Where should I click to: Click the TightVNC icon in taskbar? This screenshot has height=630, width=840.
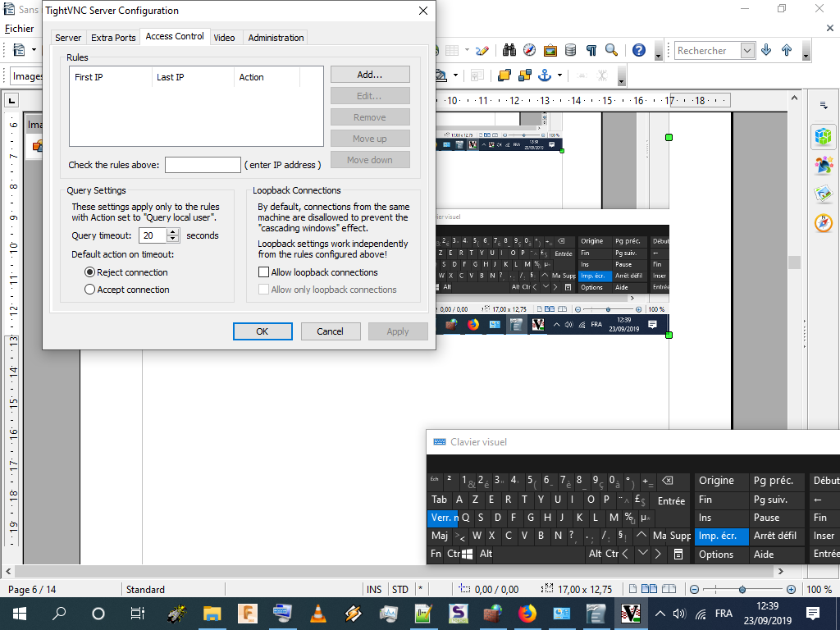631,614
